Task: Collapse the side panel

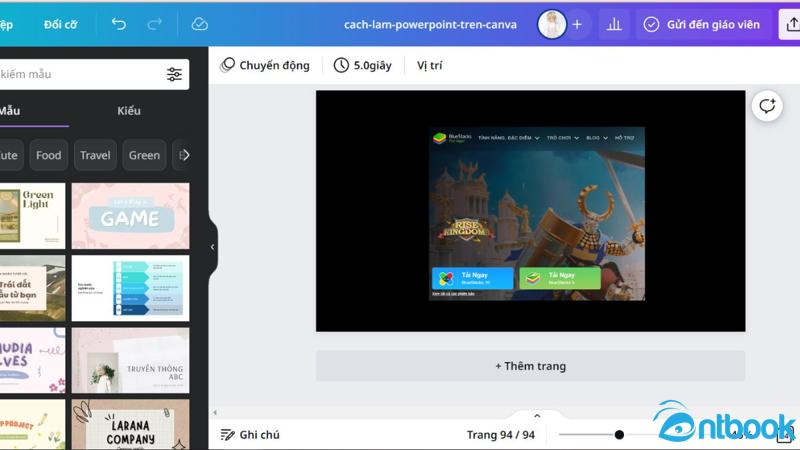Action: 213,247
